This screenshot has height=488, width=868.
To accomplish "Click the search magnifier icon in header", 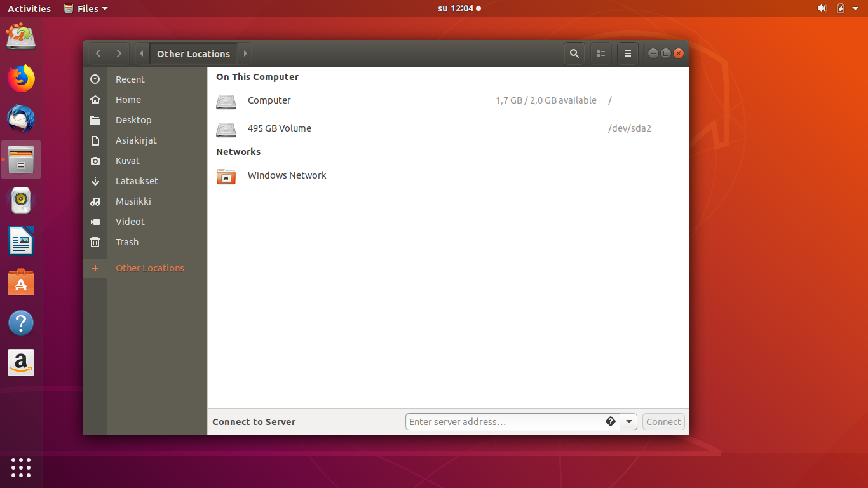I will tap(574, 54).
